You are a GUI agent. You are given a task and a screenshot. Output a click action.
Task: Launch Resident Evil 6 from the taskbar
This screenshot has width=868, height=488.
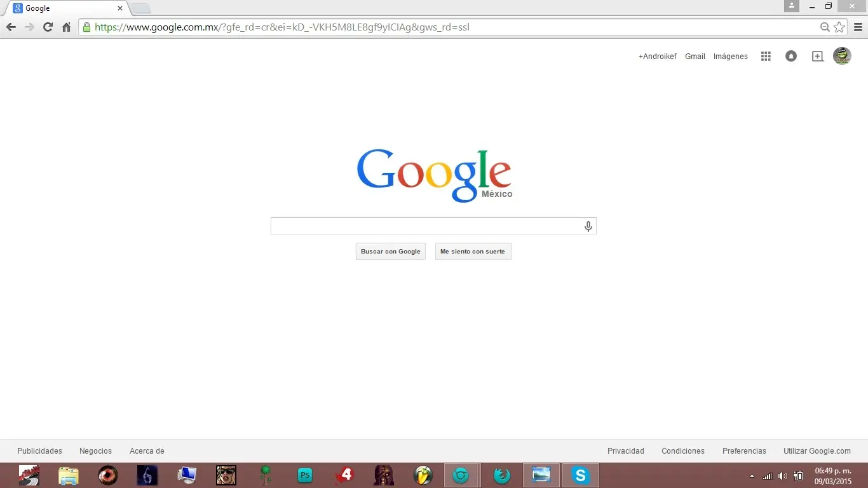tap(147, 475)
